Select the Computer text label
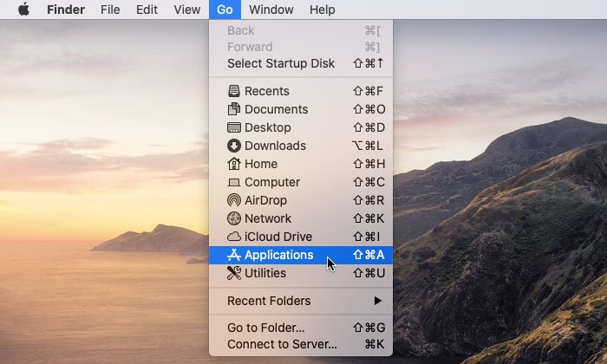The width and height of the screenshot is (607, 364). click(272, 182)
